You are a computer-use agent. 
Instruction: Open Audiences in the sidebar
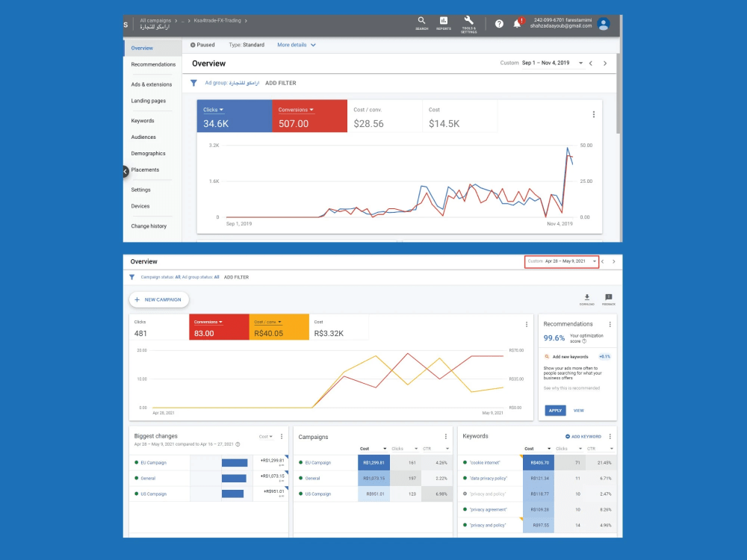click(x=143, y=137)
